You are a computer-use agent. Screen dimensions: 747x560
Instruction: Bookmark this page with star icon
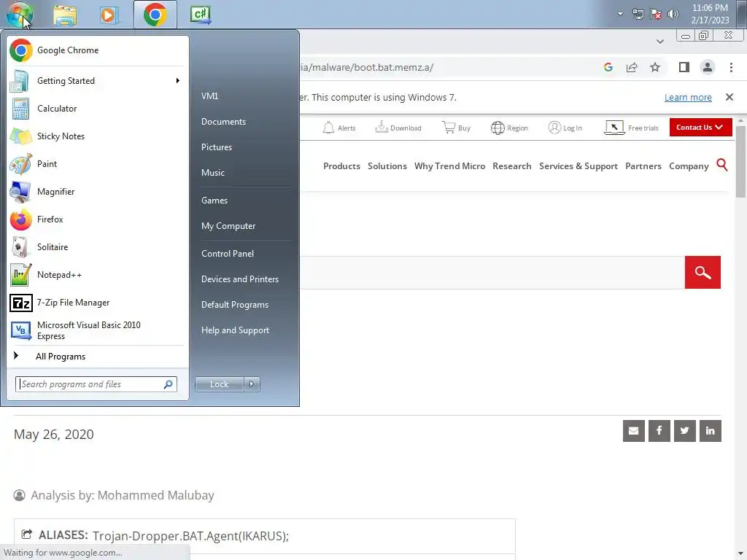(x=655, y=67)
